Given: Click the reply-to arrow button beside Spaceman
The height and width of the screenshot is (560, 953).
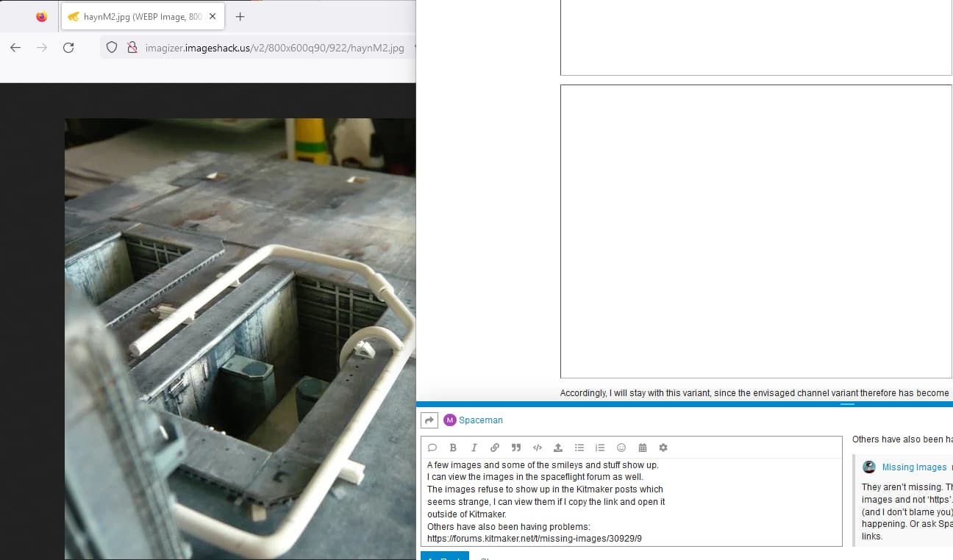Looking at the screenshot, I should pyautogui.click(x=429, y=420).
